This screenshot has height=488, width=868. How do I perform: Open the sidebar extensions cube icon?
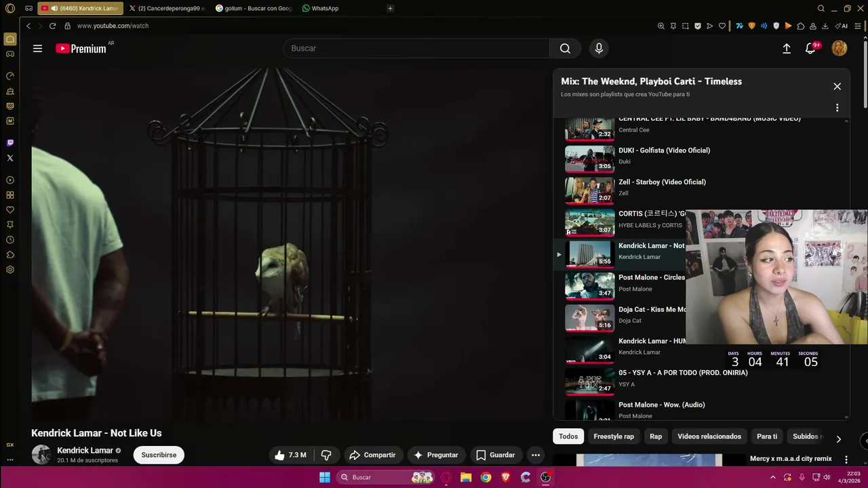coord(10,255)
